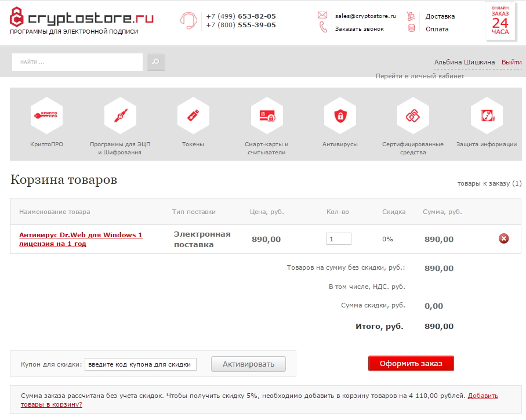Viewport: 526px width, 420px height.
Task: Open the КриптоПРО category hexagon icon
Action: coord(46,115)
